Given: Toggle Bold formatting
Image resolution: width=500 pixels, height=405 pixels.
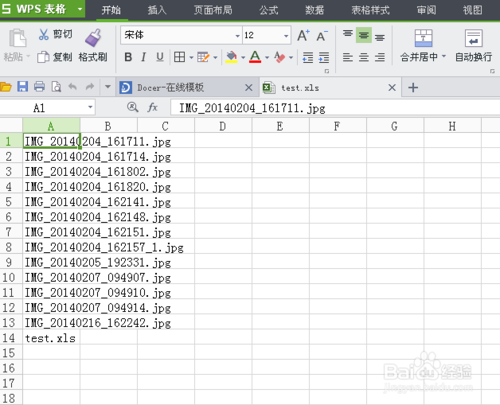Looking at the screenshot, I should (128, 57).
